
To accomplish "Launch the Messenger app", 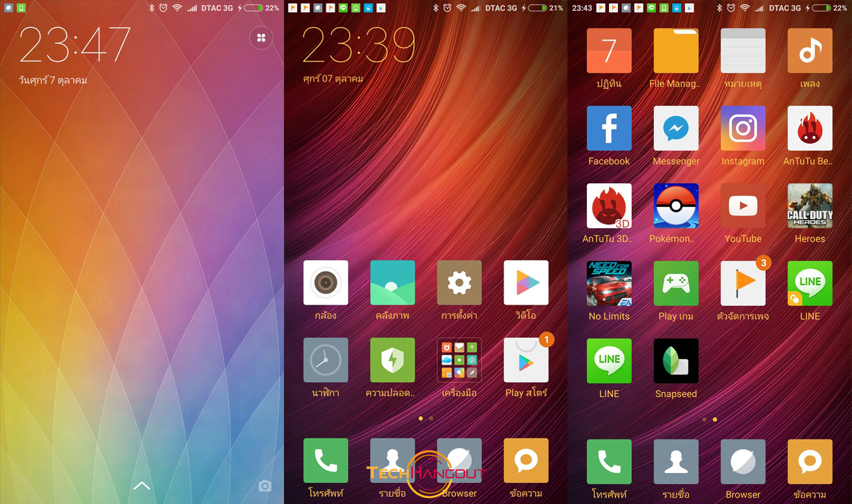I will pyautogui.click(x=676, y=128).
